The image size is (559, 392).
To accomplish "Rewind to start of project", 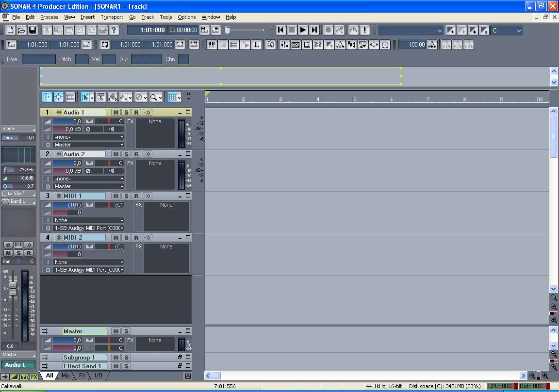I will point(280,30).
